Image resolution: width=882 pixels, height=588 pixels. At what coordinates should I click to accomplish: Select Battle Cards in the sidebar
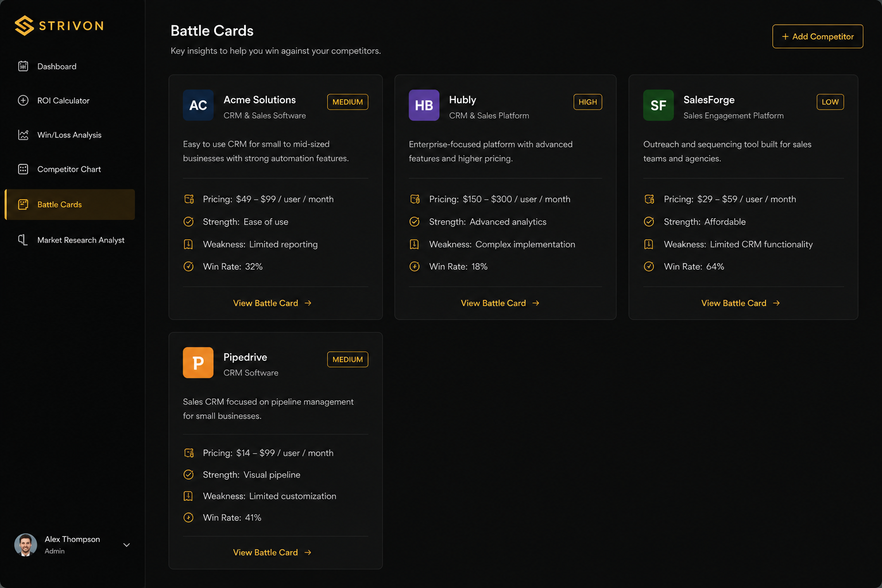70,204
